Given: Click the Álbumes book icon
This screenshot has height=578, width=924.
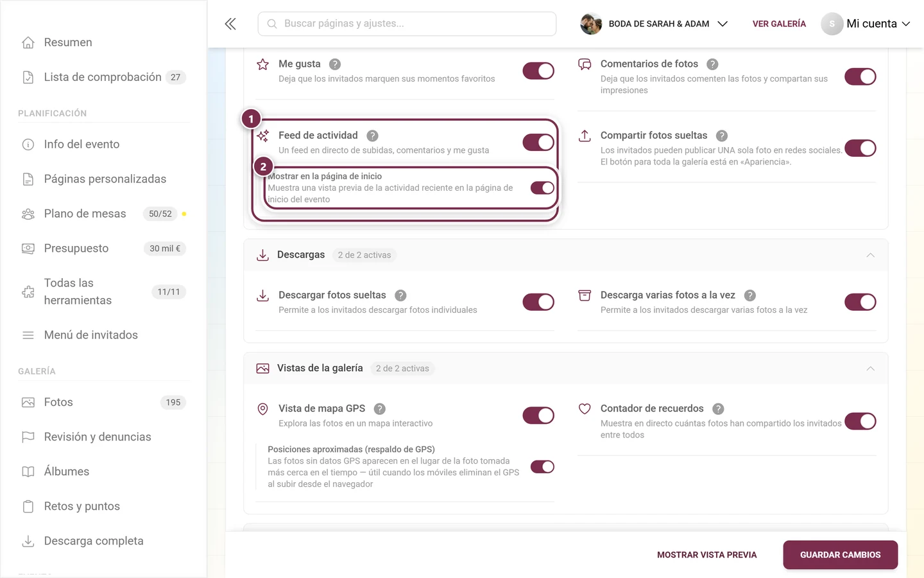Looking at the screenshot, I should (28, 472).
